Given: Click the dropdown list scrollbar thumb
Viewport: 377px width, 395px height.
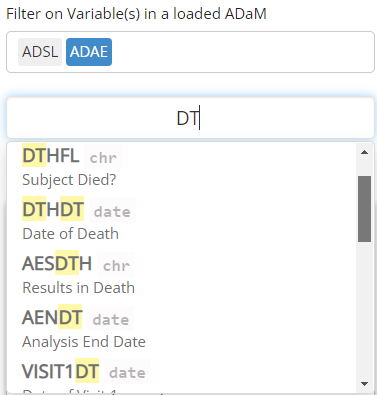Looking at the screenshot, I should tap(364, 209).
